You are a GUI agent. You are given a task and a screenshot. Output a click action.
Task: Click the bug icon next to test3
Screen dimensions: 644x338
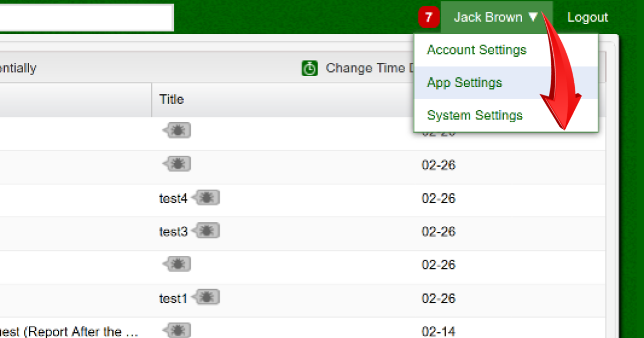tap(206, 231)
